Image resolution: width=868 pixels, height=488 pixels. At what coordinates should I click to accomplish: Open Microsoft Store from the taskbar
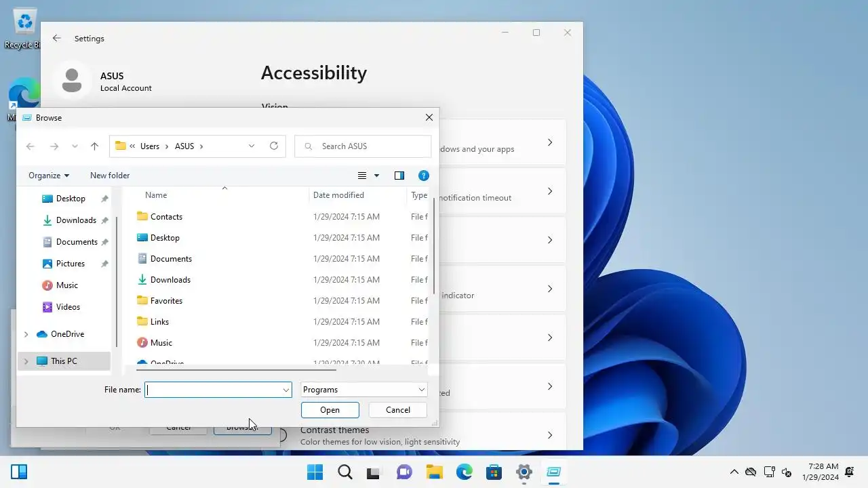[494, 472]
